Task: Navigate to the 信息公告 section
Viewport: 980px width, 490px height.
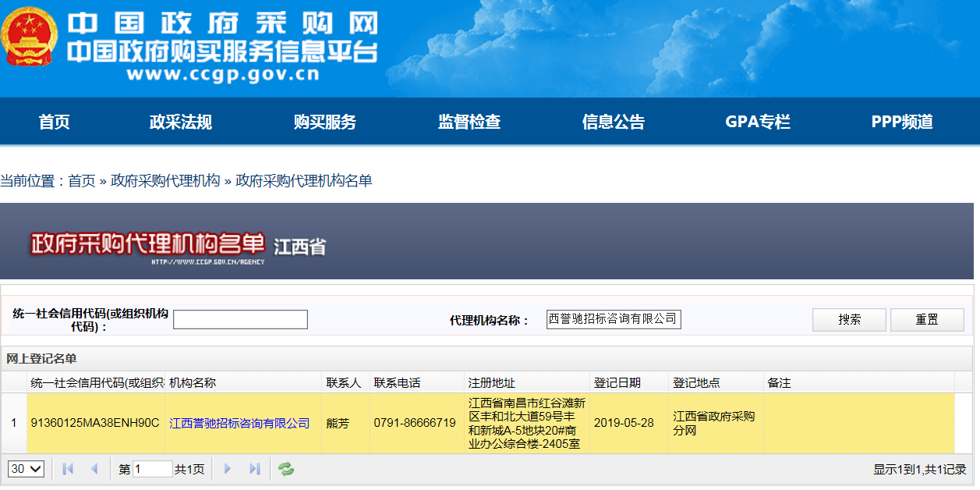Action: 614,122
